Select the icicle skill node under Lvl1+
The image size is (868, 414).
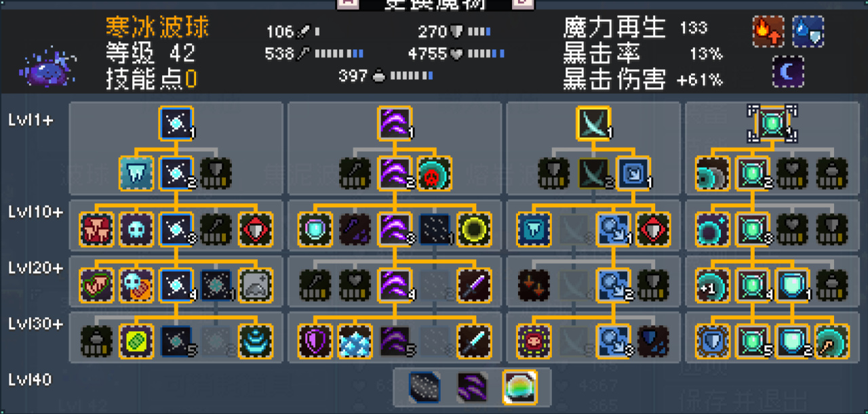136,173
